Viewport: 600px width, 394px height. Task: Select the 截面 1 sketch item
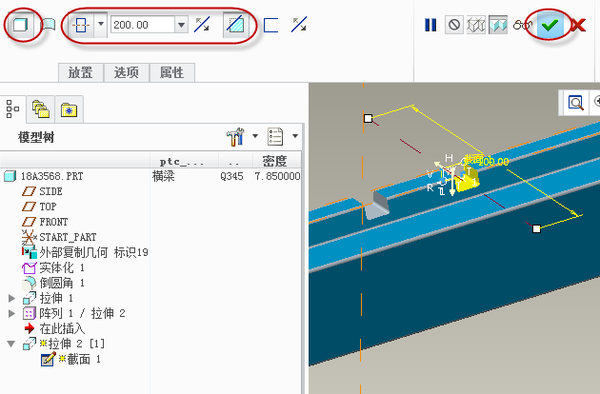point(83,359)
